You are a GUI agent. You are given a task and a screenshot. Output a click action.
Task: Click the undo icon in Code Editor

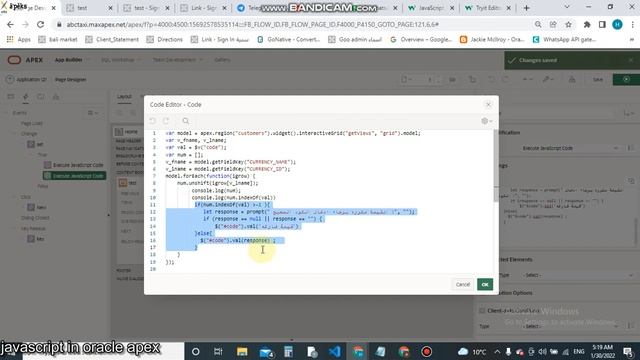coord(152,121)
